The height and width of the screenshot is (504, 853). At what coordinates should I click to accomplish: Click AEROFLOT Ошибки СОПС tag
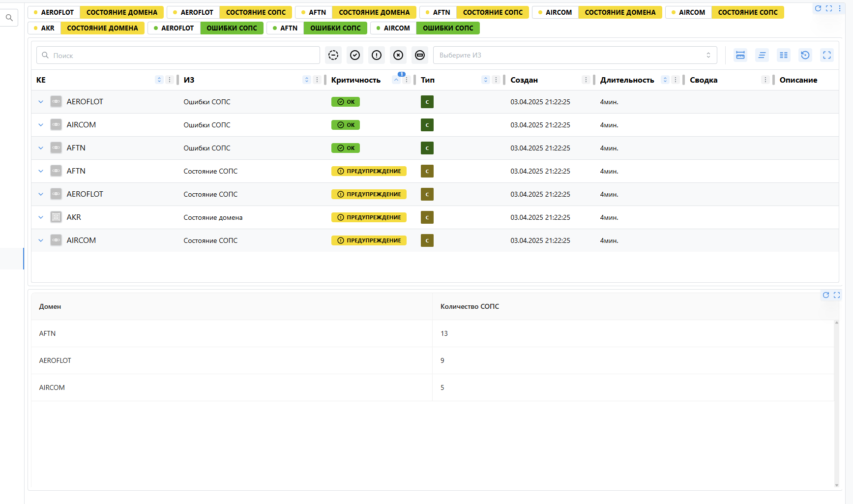point(206,28)
